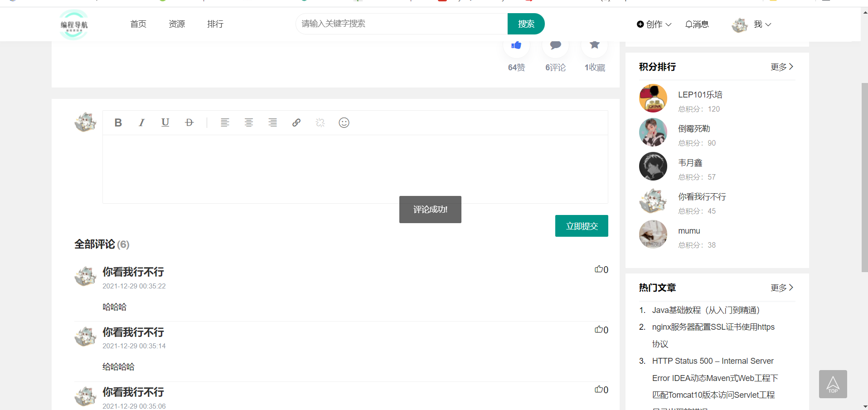Align comment text right
Image resolution: width=868 pixels, height=410 pixels.
[x=272, y=122]
